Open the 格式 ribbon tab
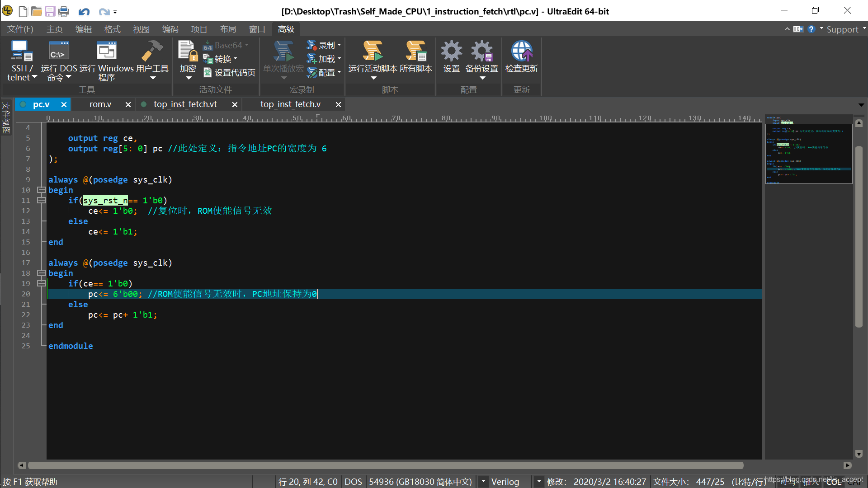 tap(112, 29)
